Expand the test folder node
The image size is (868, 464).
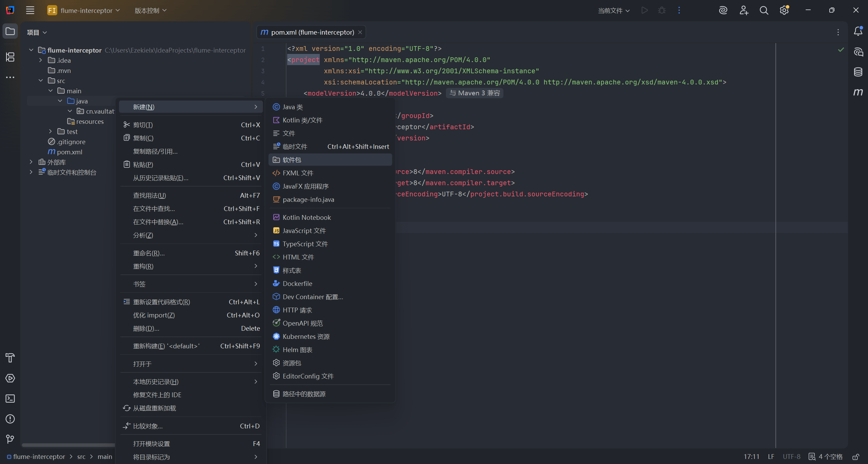click(51, 131)
